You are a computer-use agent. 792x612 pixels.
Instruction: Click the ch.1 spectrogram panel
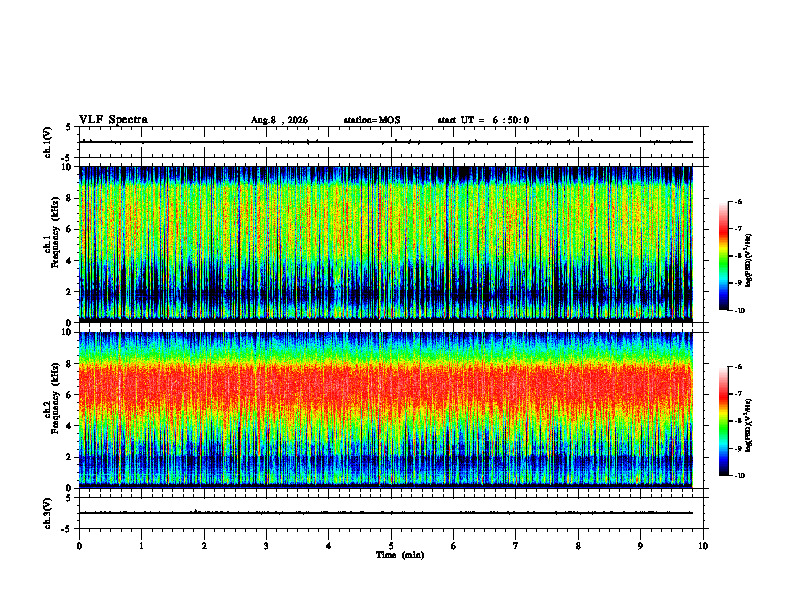pos(386,244)
